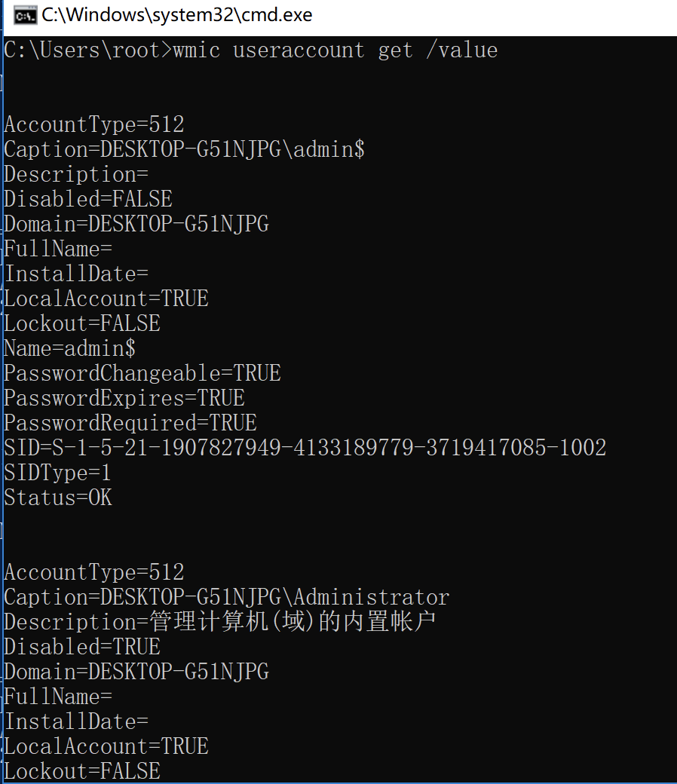The image size is (677, 784).
Task: Click the "Status=OK" output line
Action: click(x=58, y=498)
